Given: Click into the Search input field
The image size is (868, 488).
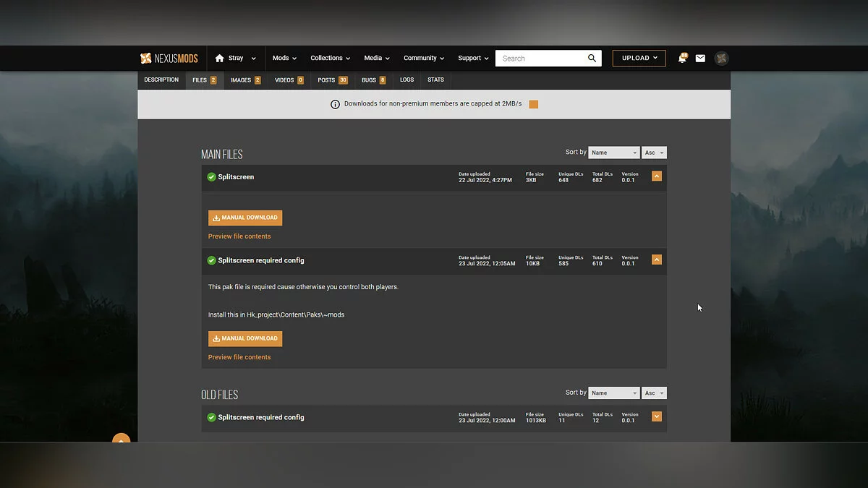Looking at the screenshot, I should coord(539,59).
